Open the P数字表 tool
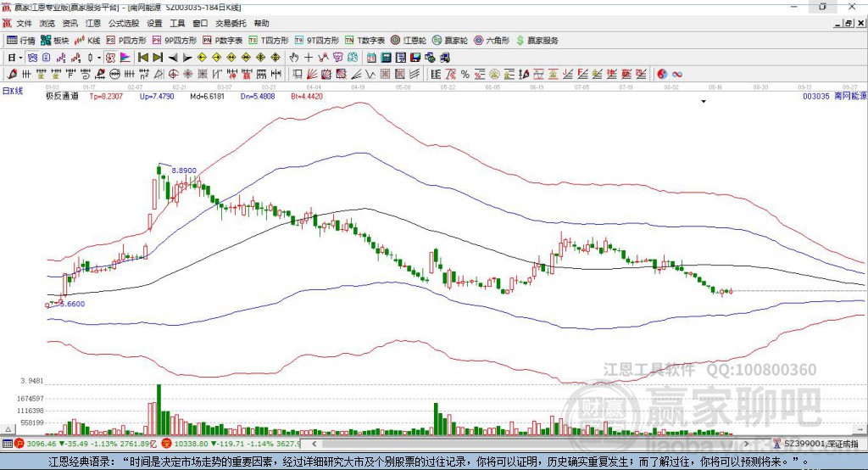868x470 pixels. [223, 41]
